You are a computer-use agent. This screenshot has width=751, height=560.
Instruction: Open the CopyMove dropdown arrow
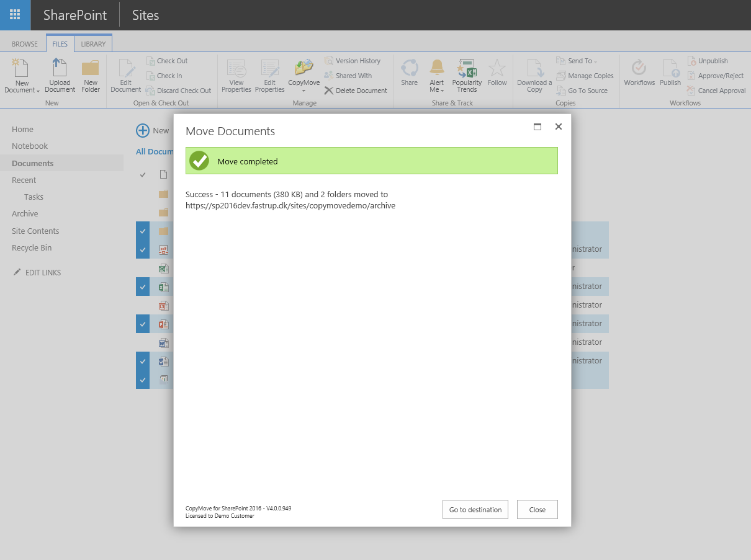304,91
